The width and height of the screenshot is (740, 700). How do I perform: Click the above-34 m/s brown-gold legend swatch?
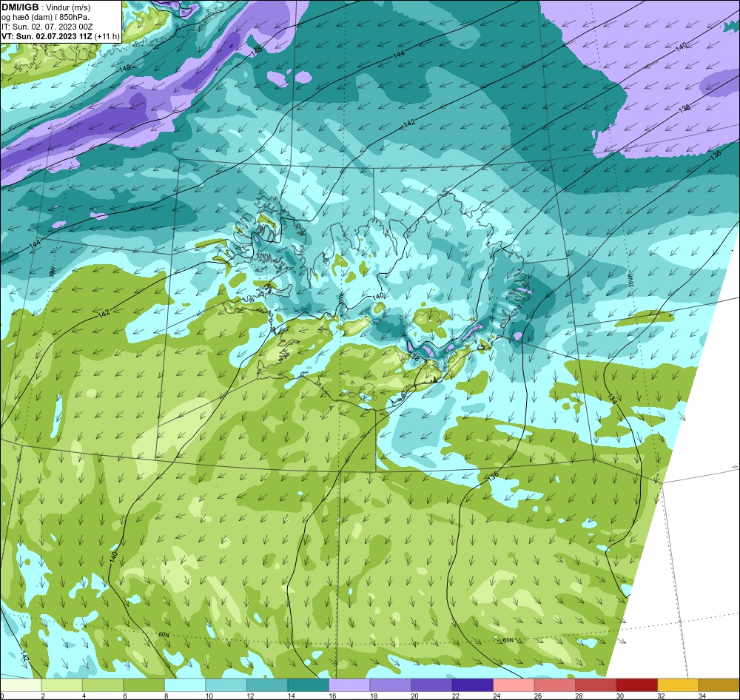719,685
